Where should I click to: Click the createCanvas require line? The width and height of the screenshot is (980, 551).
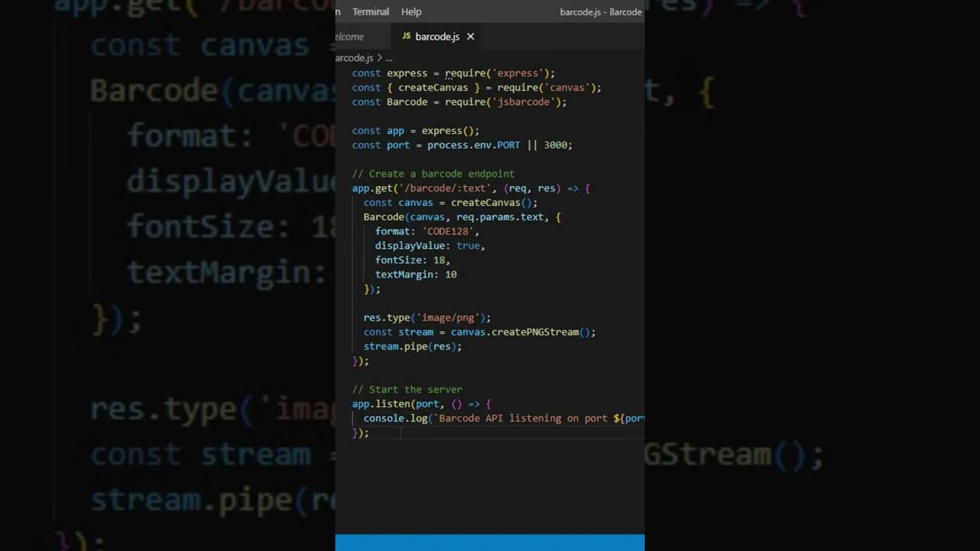click(x=476, y=88)
